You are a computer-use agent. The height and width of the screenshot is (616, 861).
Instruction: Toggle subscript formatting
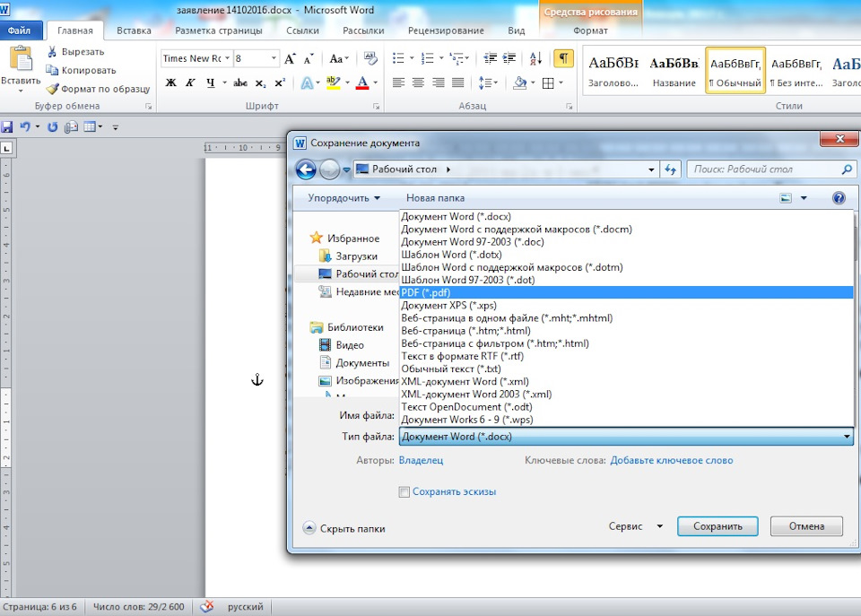(x=260, y=82)
